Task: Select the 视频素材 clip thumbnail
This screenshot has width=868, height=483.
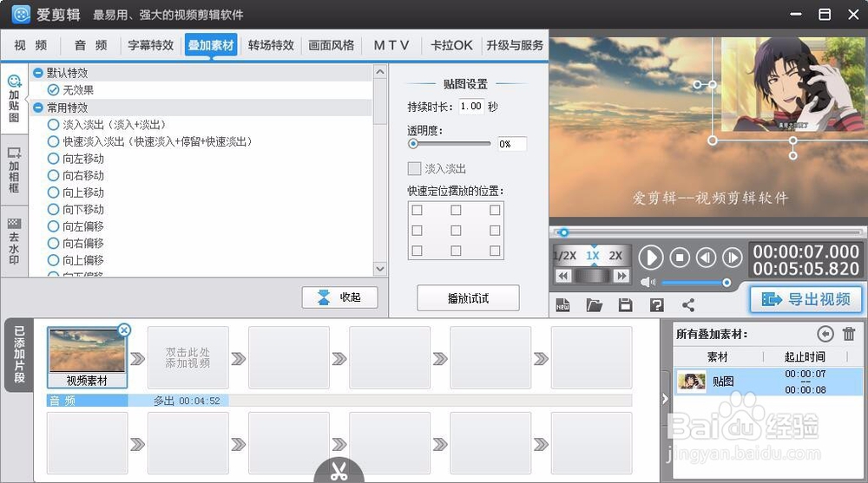Action: pos(87,357)
